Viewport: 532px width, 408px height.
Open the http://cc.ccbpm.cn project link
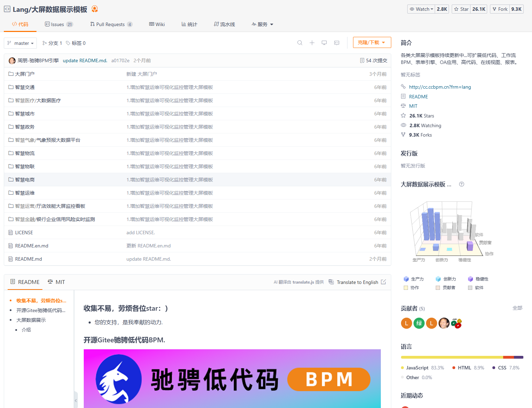[440, 87]
